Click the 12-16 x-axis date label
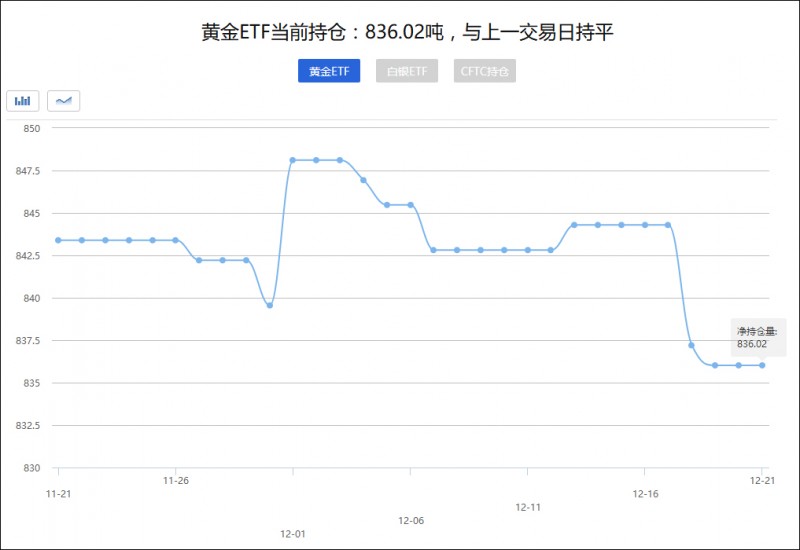The height and width of the screenshot is (550, 800). (x=645, y=494)
